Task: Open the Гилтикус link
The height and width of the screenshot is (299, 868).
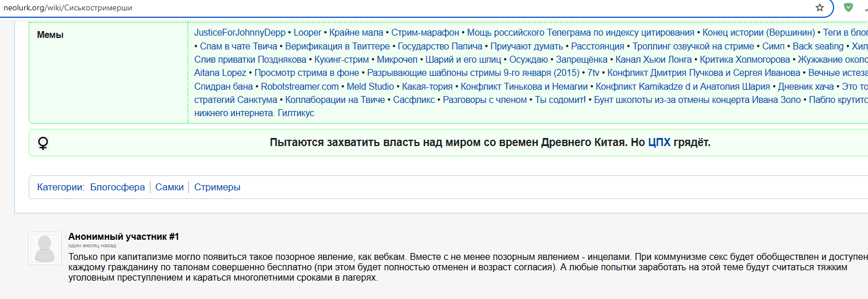Action: (296, 113)
